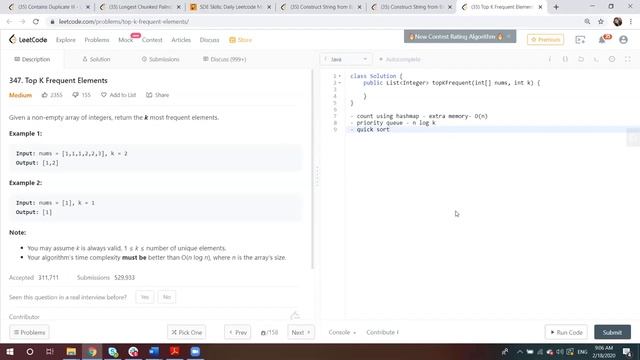
Task: Open a new browser tab
Action: click(x=556, y=7)
